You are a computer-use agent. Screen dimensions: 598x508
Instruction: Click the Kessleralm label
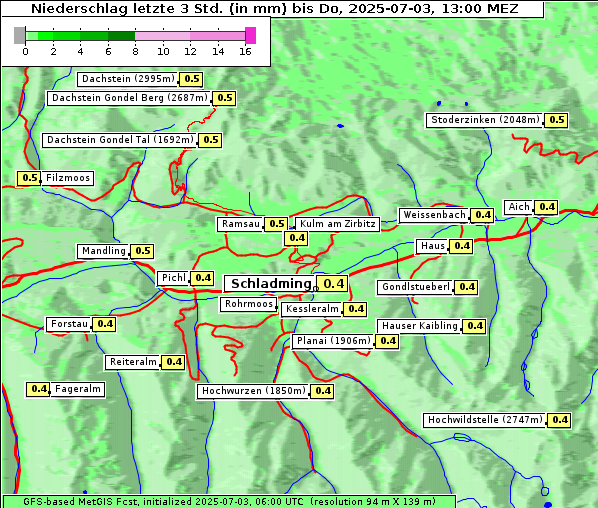point(312,309)
